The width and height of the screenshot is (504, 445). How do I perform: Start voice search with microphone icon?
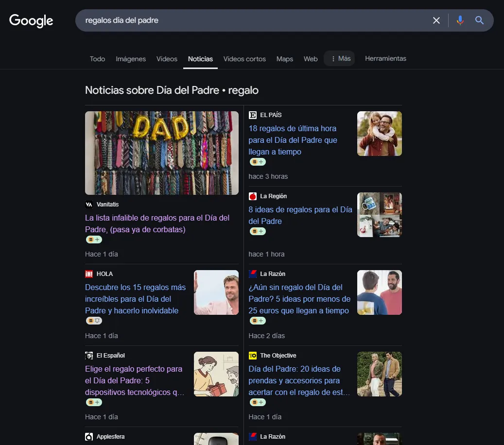click(x=460, y=20)
